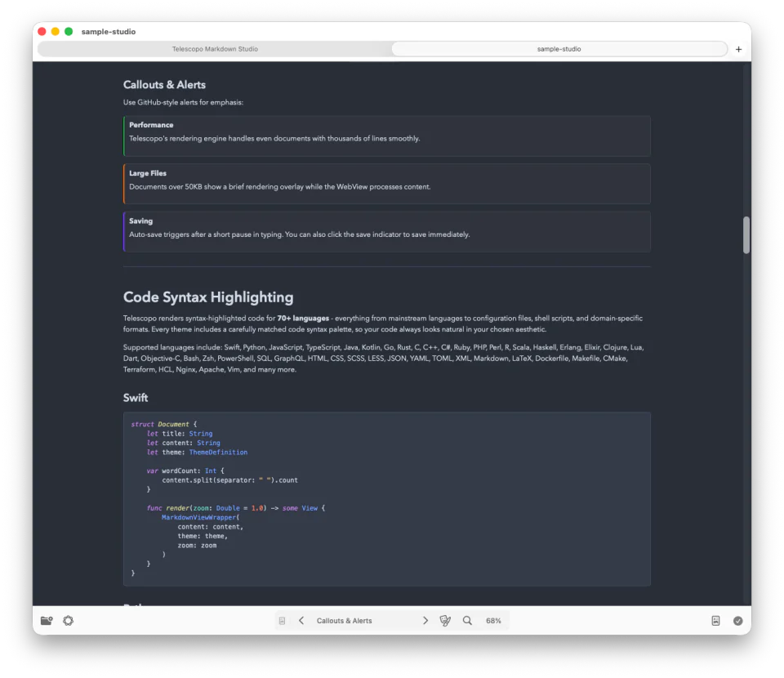Open the document export icon at bottom right
The width and height of the screenshot is (784, 678).
tap(715, 621)
